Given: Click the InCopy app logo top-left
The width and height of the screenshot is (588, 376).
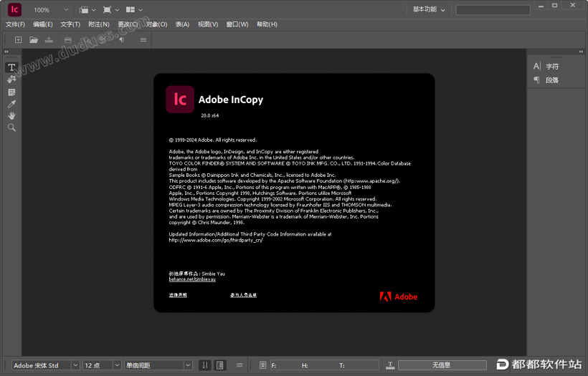Looking at the screenshot, I should [x=14, y=10].
